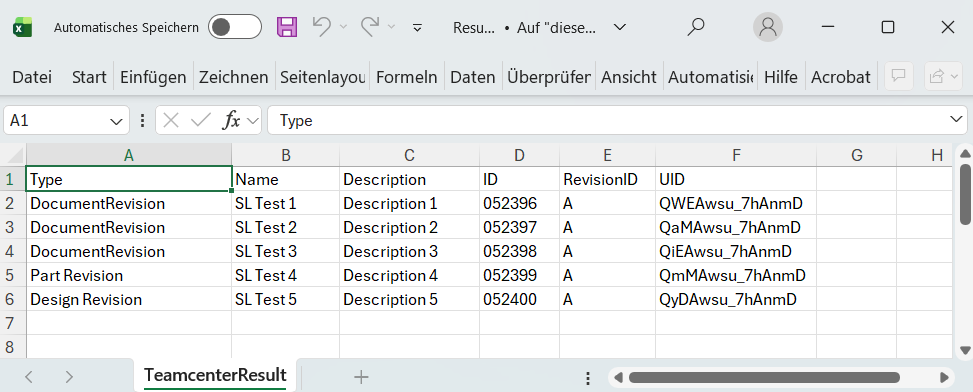Click cell containing SL Test 3
973x392 pixels.
(x=285, y=251)
